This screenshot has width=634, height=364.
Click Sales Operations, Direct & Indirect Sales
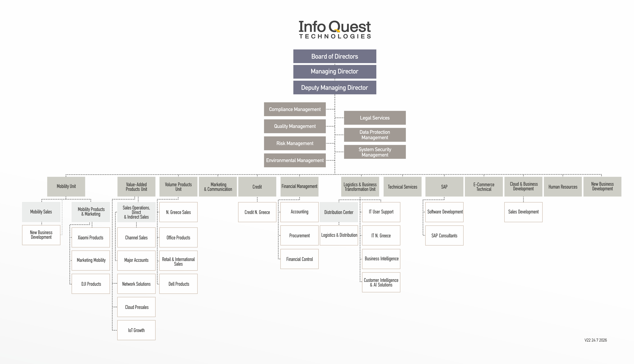pos(136,212)
